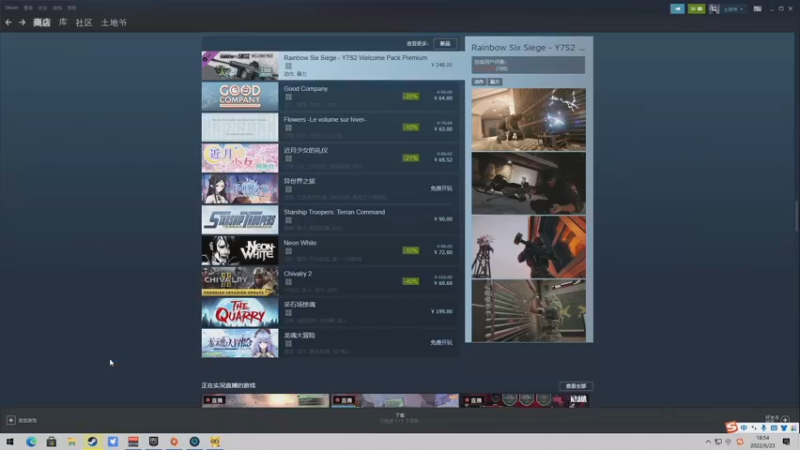Open the 商店 store tab
The height and width of the screenshot is (450, 800).
(x=42, y=22)
